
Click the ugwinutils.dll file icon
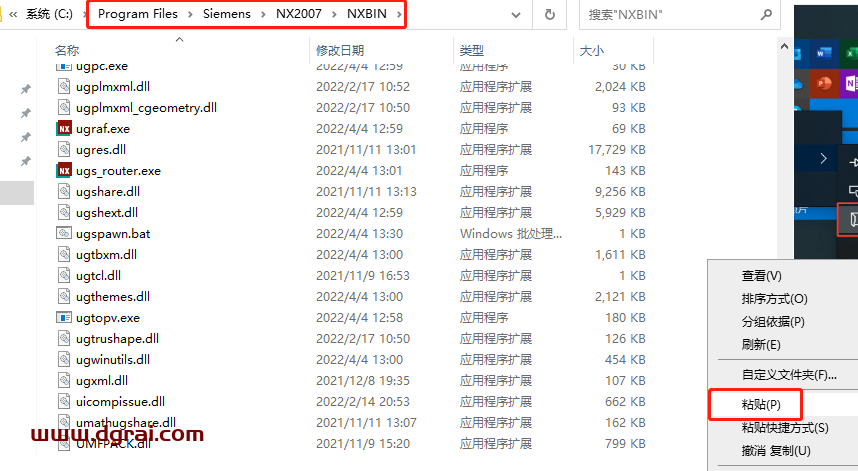(x=64, y=359)
